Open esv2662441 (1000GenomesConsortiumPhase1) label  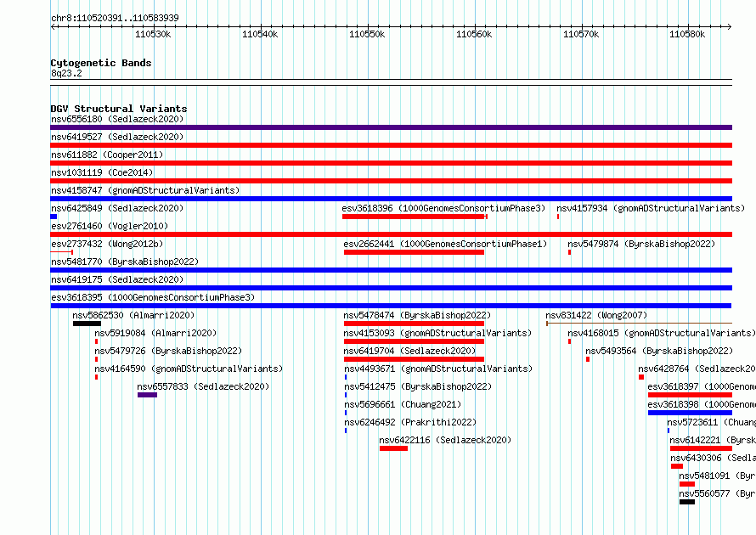click(x=445, y=244)
